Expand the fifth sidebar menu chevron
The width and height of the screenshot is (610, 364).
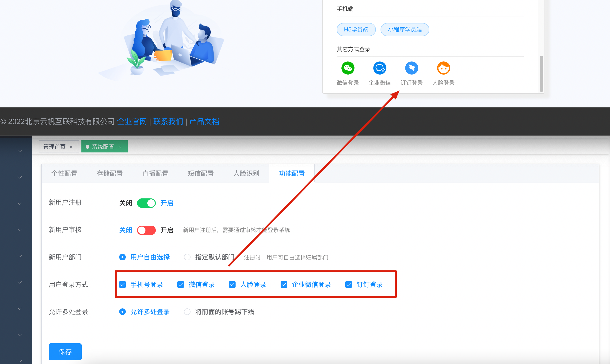point(20,256)
